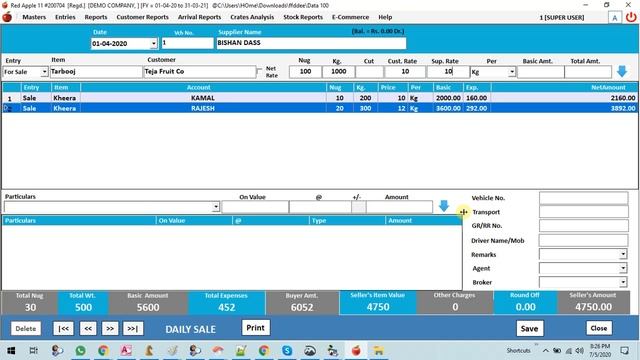This screenshot has width=640, height=360.
Task: Open WhatsApp from taskbar
Action: [x=80, y=350]
